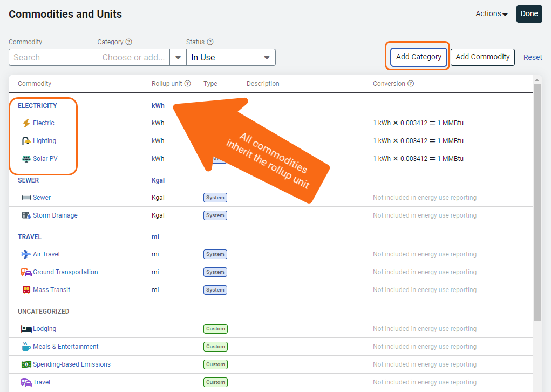Focus the Commodity search field
The image size is (551, 392).
[53, 57]
